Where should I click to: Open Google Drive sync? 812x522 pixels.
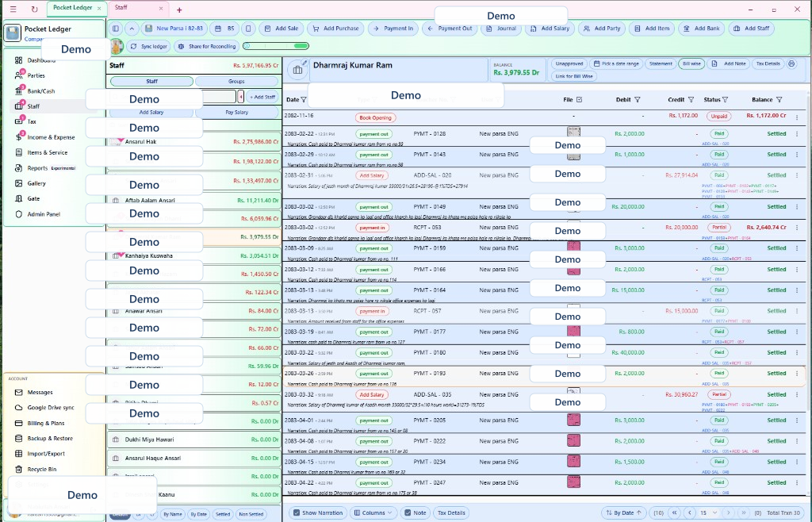tap(51, 408)
